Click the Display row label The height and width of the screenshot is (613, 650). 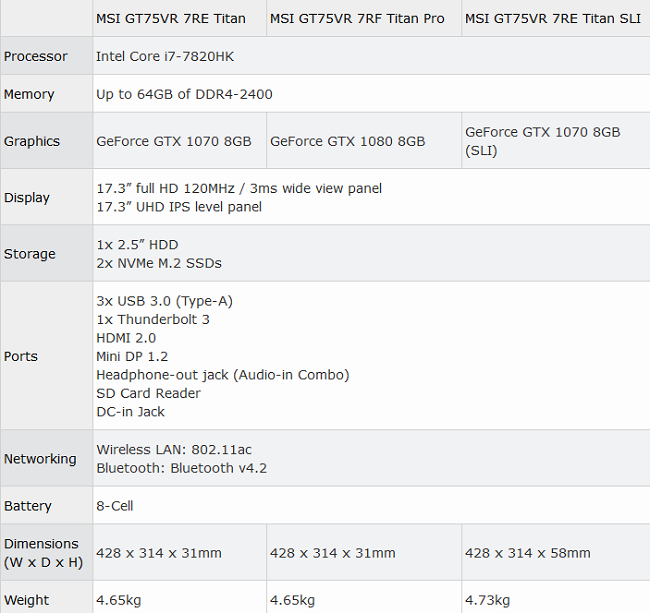pyautogui.click(x=27, y=197)
